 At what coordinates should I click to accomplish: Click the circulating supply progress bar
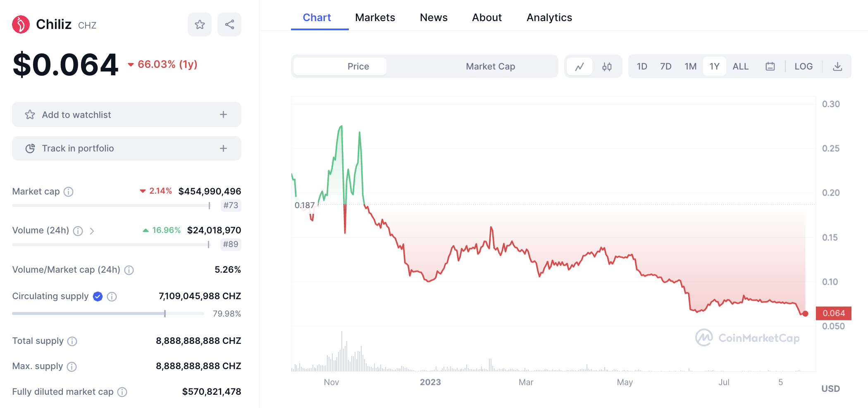pos(108,314)
